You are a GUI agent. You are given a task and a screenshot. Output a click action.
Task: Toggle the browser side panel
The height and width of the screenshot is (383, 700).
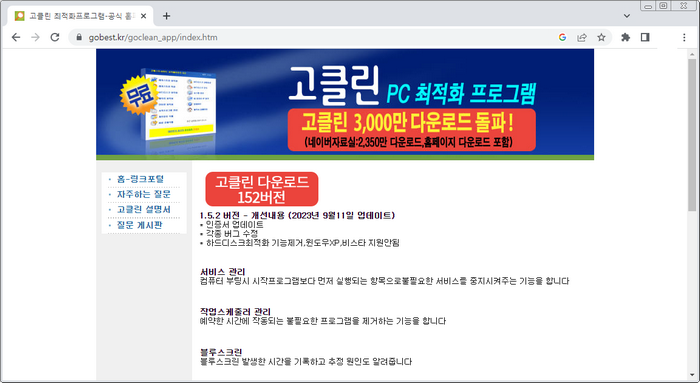coord(645,37)
